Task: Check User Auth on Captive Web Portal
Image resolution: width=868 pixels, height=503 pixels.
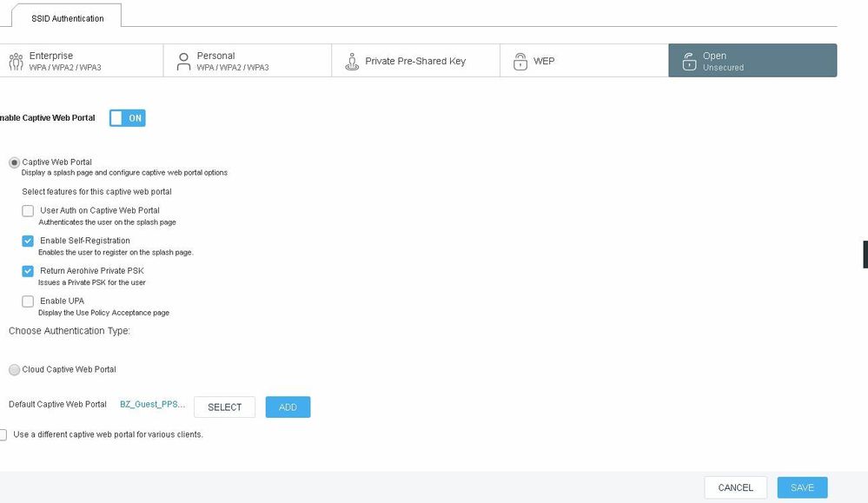Action: pyautogui.click(x=28, y=211)
